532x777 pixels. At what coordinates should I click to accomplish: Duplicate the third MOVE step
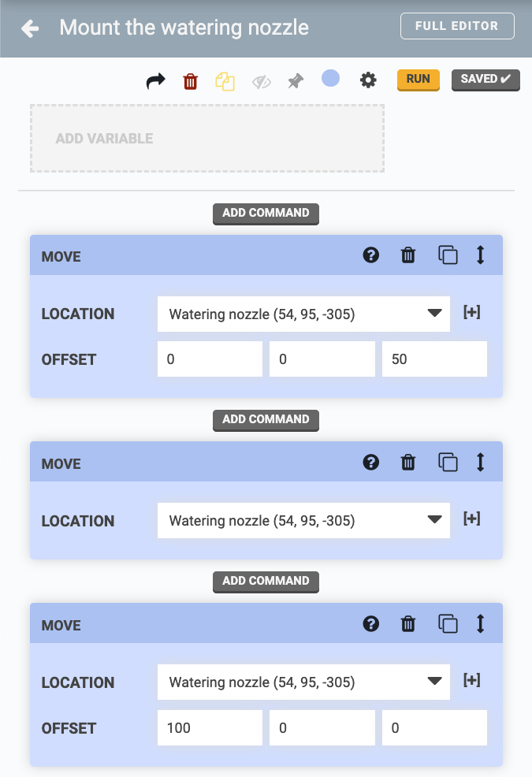point(448,624)
